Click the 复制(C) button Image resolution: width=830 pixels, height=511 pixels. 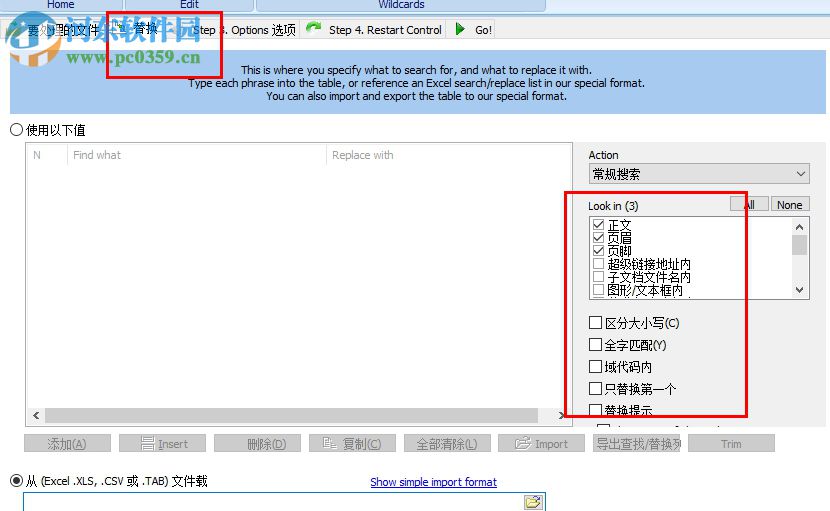click(353, 444)
